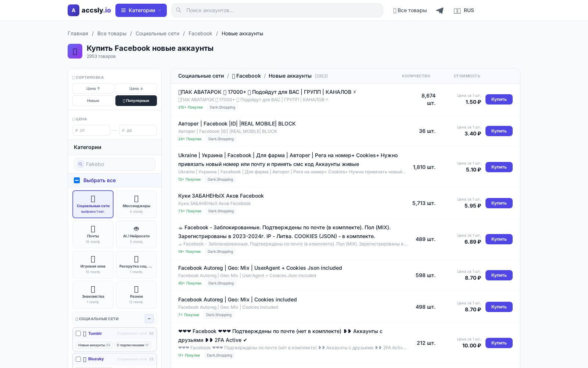Image resolution: width=588 pixels, height=368 pixels.
Task: Select the Игровая зона category tile
Action: click(93, 265)
